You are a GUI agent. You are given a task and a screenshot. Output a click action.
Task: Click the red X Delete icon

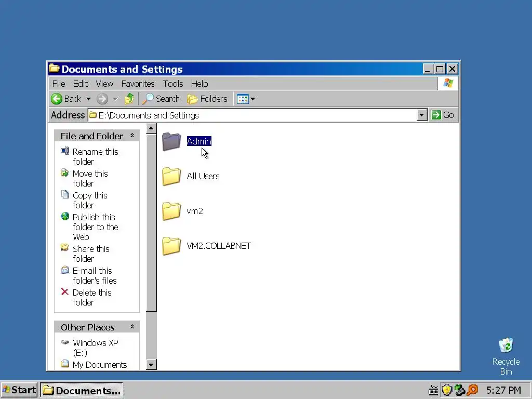coord(65,291)
